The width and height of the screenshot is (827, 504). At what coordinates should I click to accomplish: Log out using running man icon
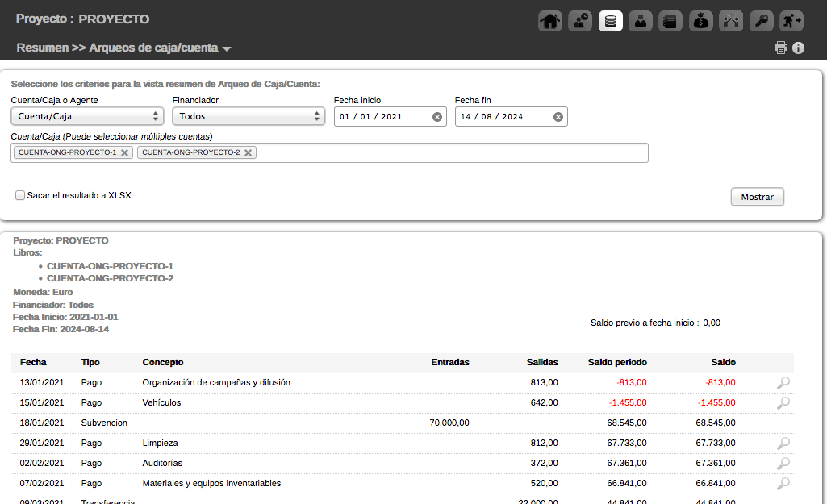coord(791,21)
